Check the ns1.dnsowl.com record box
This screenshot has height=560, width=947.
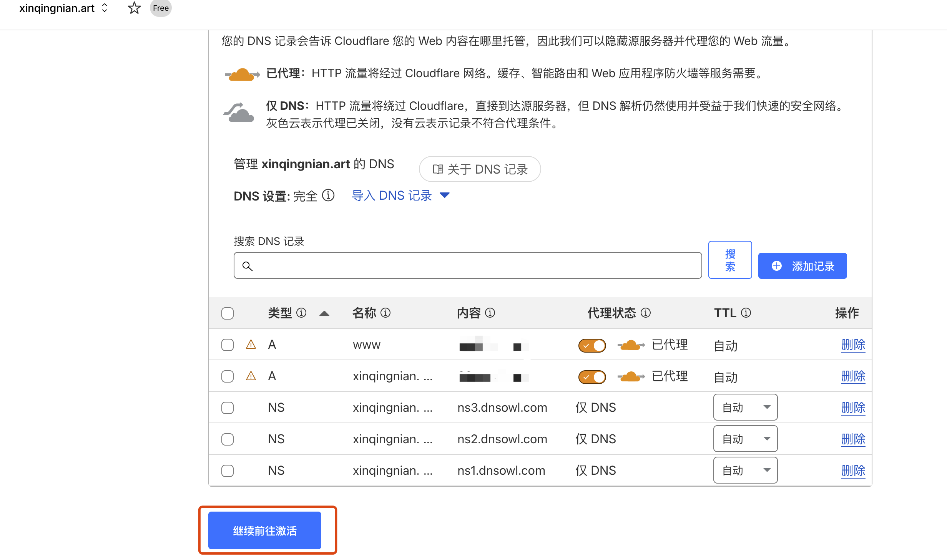coord(228,471)
